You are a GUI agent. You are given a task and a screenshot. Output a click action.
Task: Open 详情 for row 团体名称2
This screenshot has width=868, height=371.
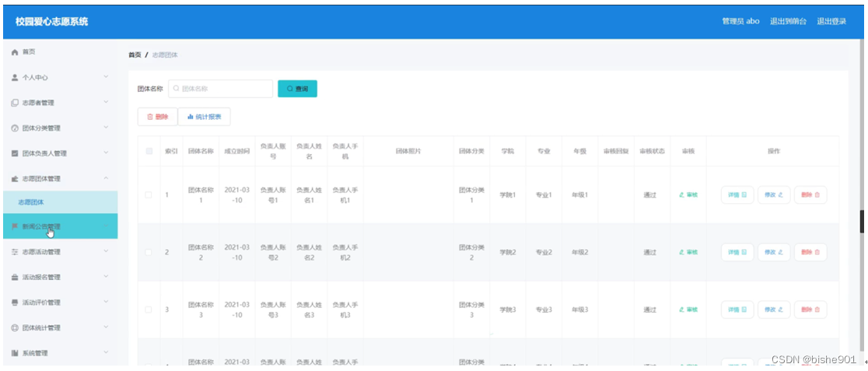[737, 253]
